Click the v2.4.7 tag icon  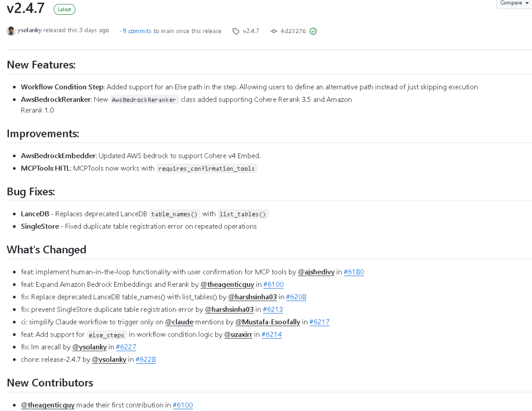[236, 32]
